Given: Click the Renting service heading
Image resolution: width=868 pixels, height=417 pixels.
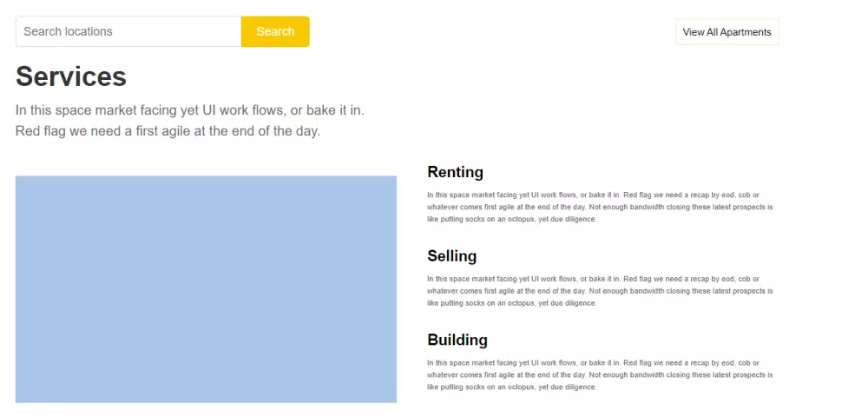Looking at the screenshot, I should (x=455, y=172).
